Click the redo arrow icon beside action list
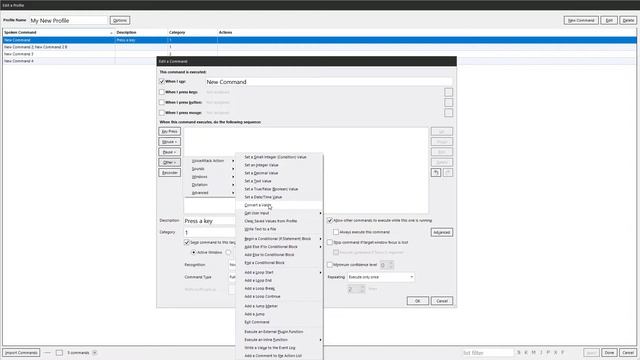Viewport: 640px width, 360px height. click(x=448, y=173)
